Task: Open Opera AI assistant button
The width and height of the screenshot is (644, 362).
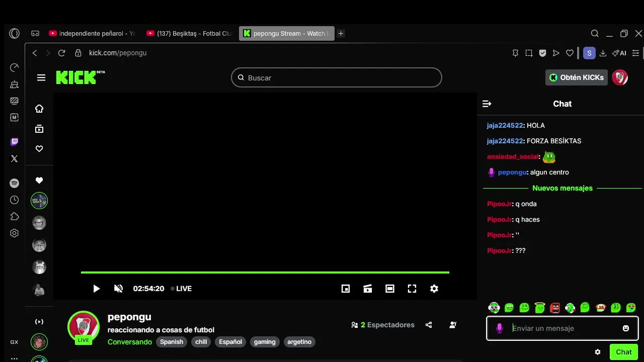Action: 619,53
